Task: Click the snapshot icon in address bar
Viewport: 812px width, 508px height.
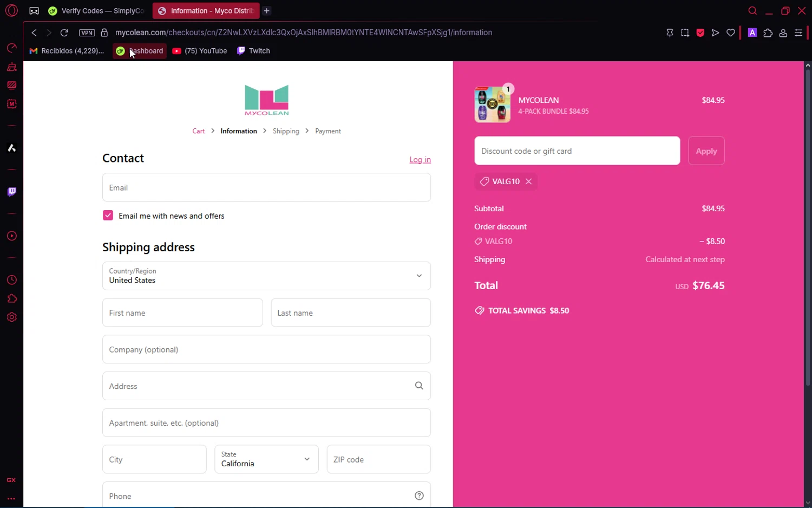Action: [x=685, y=33]
